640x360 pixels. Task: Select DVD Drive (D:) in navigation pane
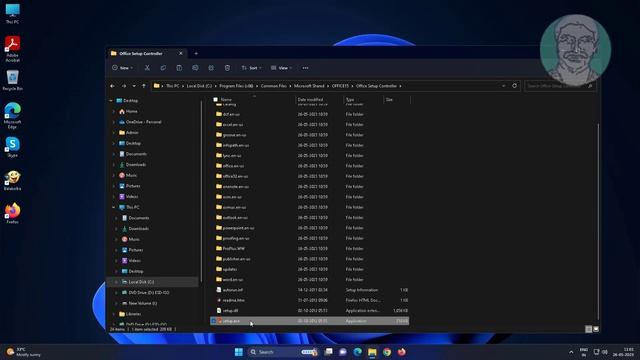(145, 293)
